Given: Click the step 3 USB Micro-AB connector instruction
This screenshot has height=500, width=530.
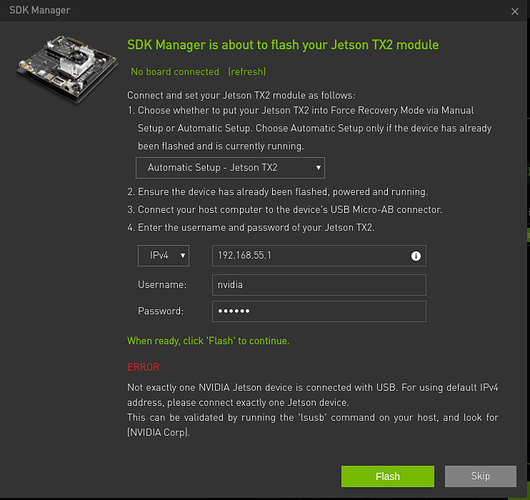Looking at the screenshot, I should pyautogui.click(x=285, y=210).
